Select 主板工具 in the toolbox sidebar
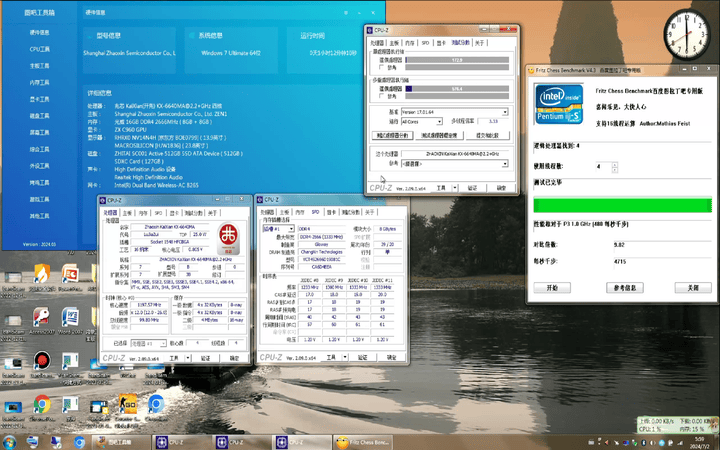This screenshot has height=450, width=720. 40,66
